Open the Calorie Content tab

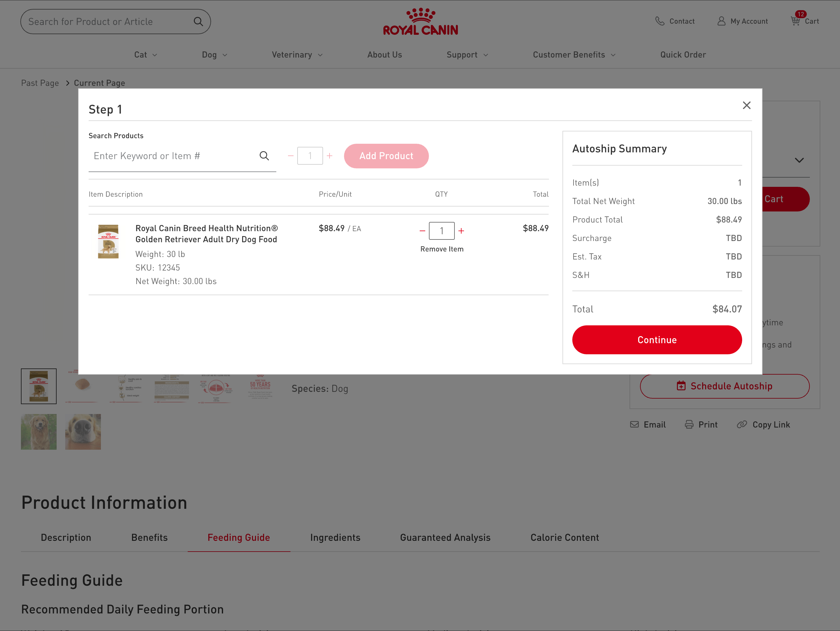(x=564, y=537)
